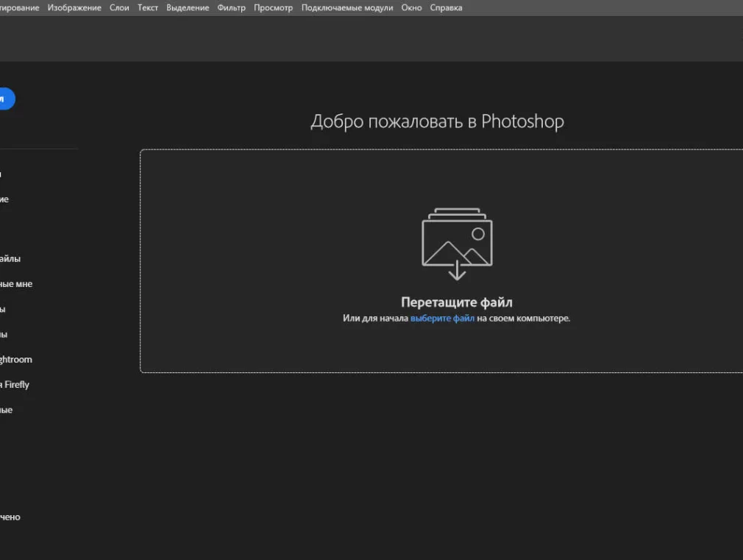Click the 'Перетащите файл' drop zone label
Screen dimensions: 743x560
pyautogui.click(x=456, y=302)
